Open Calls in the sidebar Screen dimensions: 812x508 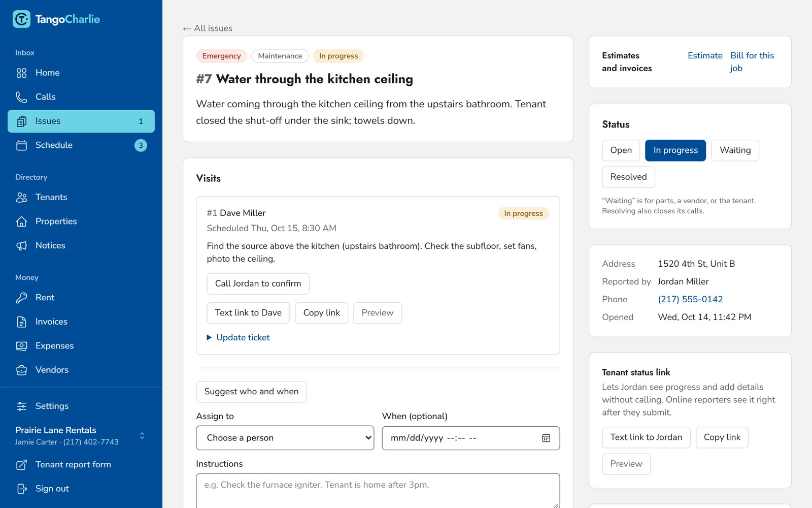(81, 97)
